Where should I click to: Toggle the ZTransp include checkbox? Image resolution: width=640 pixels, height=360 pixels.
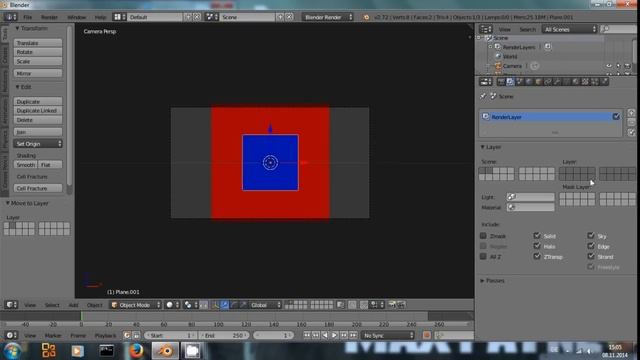[x=537, y=256]
